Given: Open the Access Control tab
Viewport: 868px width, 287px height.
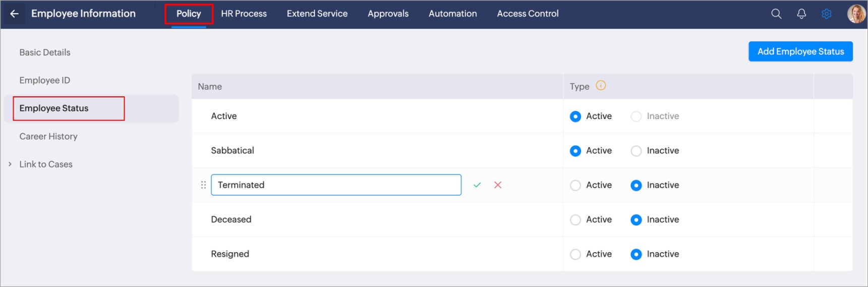Looking at the screenshot, I should 528,14.
